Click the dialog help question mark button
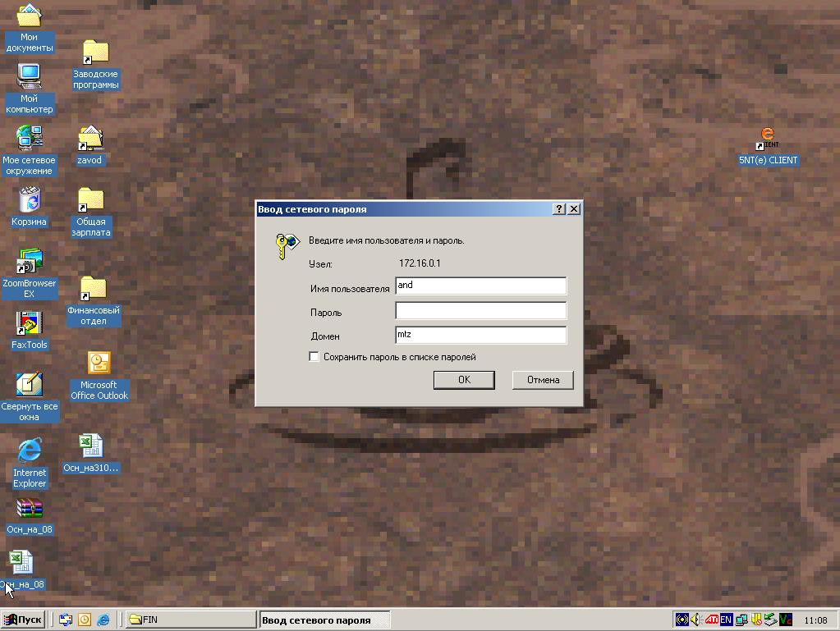 coord(558,208)
